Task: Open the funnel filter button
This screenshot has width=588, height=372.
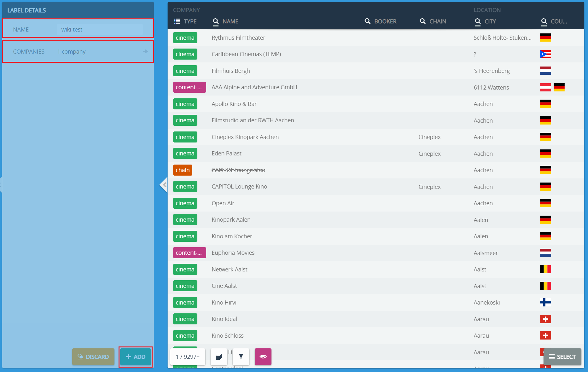Action: click(241, 357)
